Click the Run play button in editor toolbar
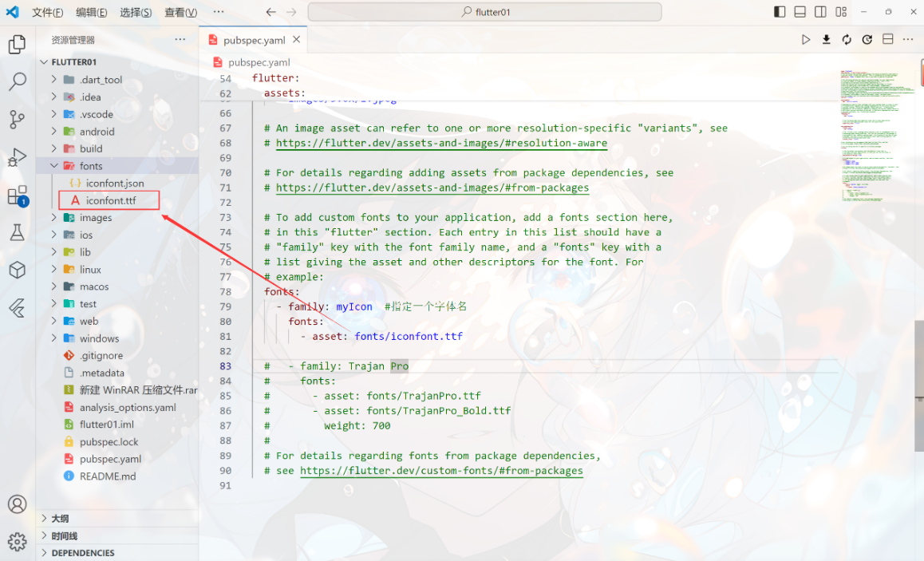Image resolution: width=924 pixels, height=561 pixels. [x=806, y=40]
